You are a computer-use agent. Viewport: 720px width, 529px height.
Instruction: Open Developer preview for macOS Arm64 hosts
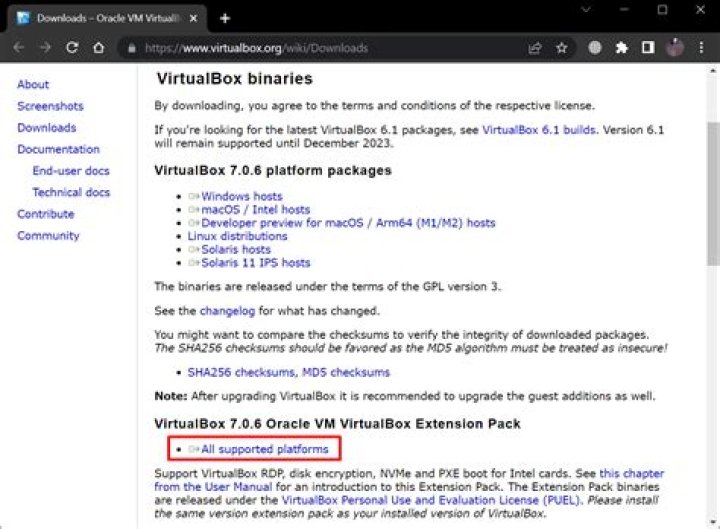tap(348, 223)
